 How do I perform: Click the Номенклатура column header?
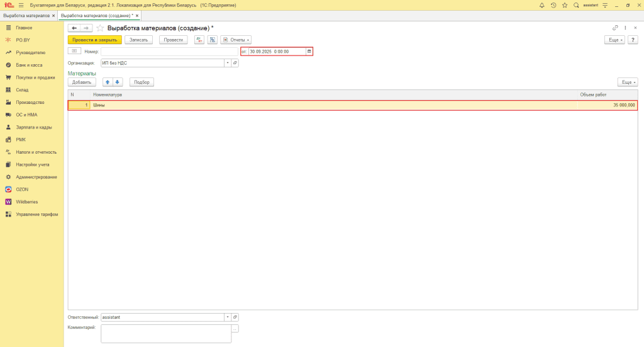333,94
